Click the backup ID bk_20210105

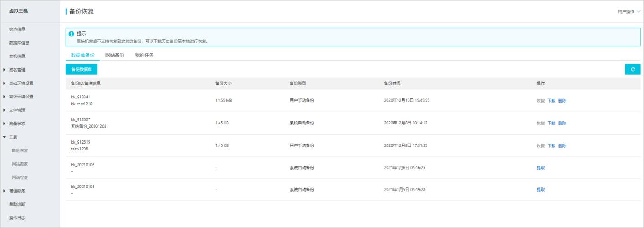[x=83, y=186]
